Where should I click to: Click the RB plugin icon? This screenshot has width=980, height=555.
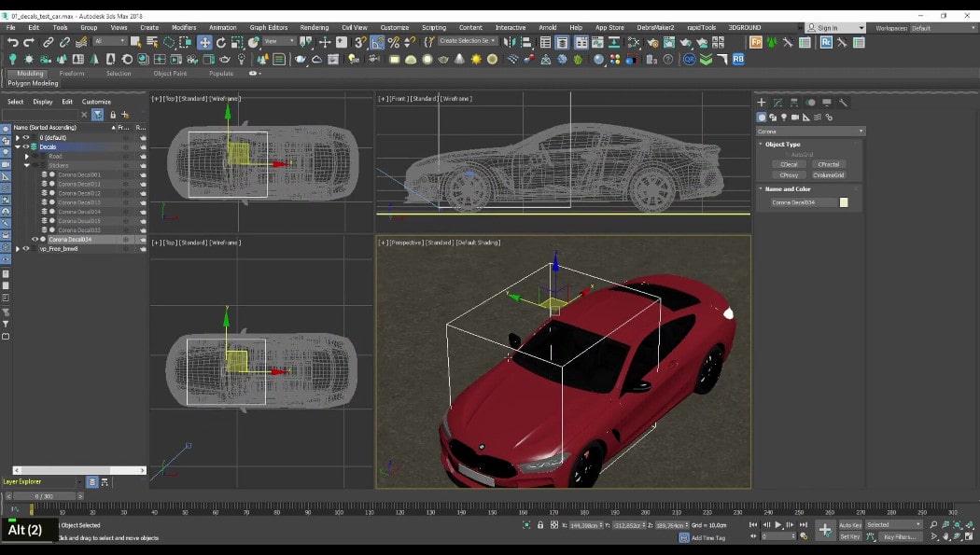click(x=738, y=60)
